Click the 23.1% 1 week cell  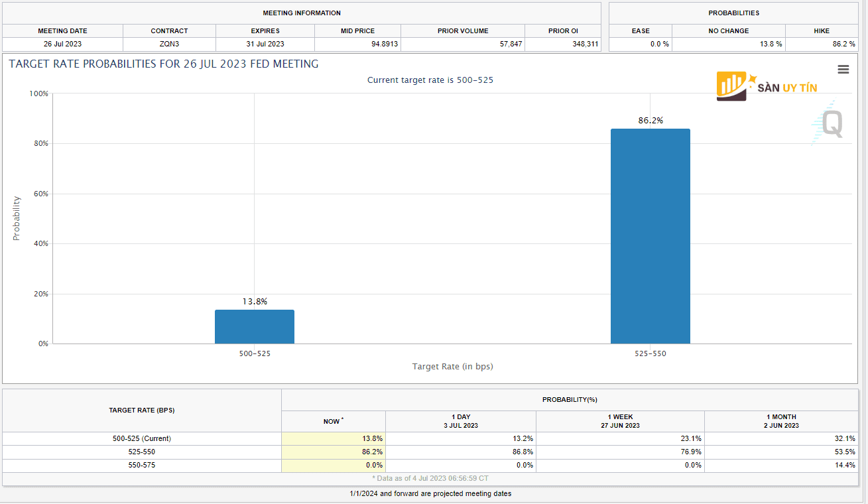click(620, 438)
